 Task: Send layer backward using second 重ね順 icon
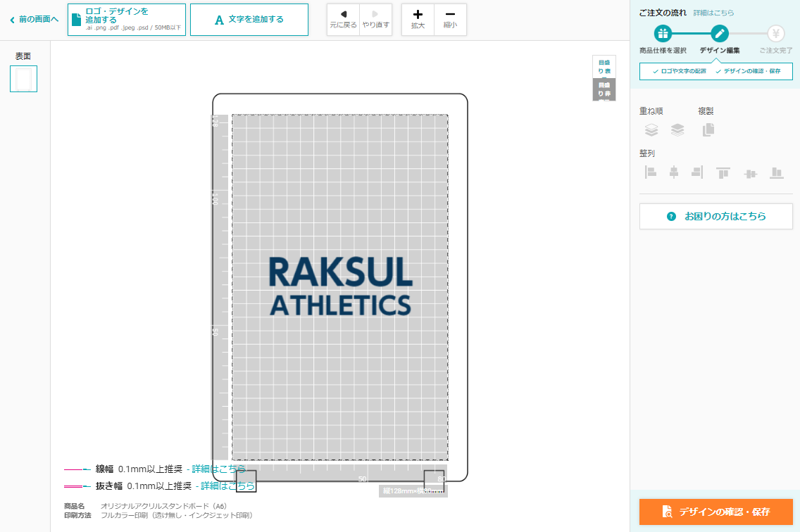coord(677,130)
